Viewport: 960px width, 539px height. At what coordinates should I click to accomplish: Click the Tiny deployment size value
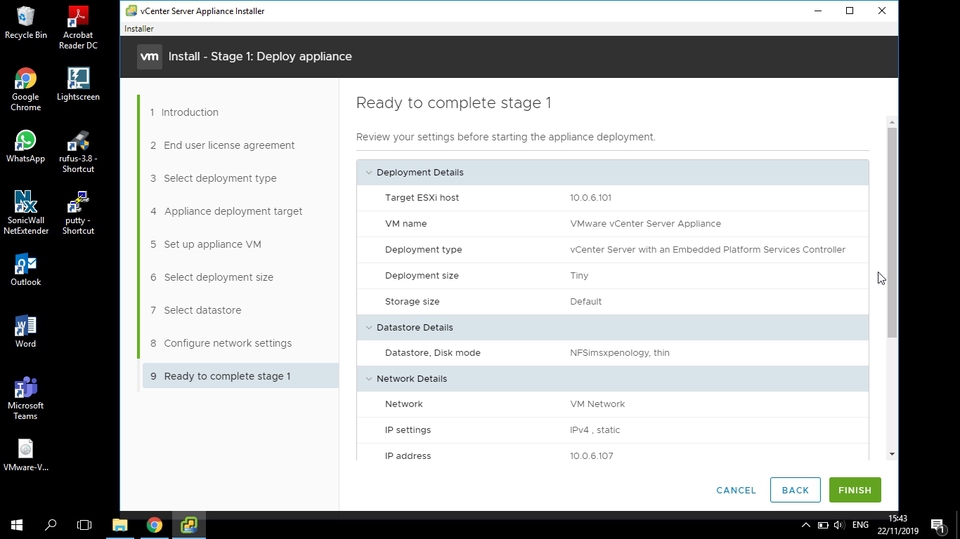(579, 276)
